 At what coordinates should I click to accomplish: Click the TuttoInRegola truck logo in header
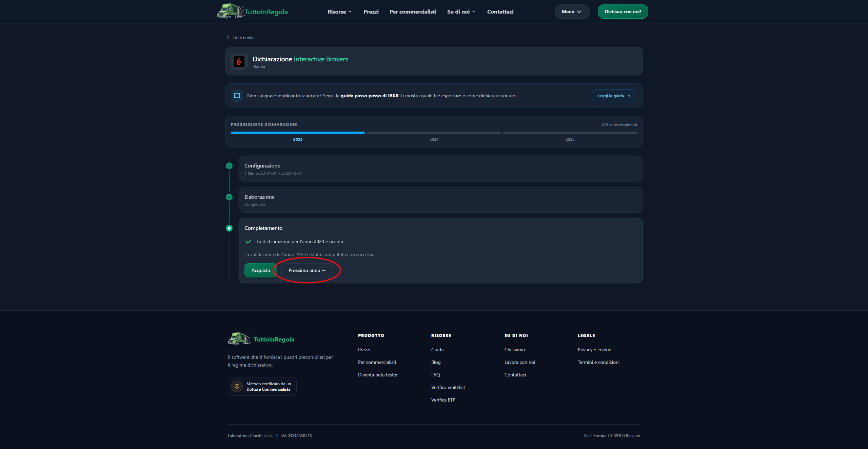[231, 11]
